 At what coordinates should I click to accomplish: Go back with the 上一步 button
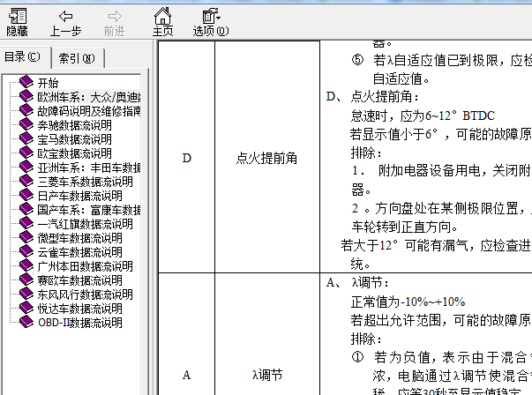pos(65,22)
